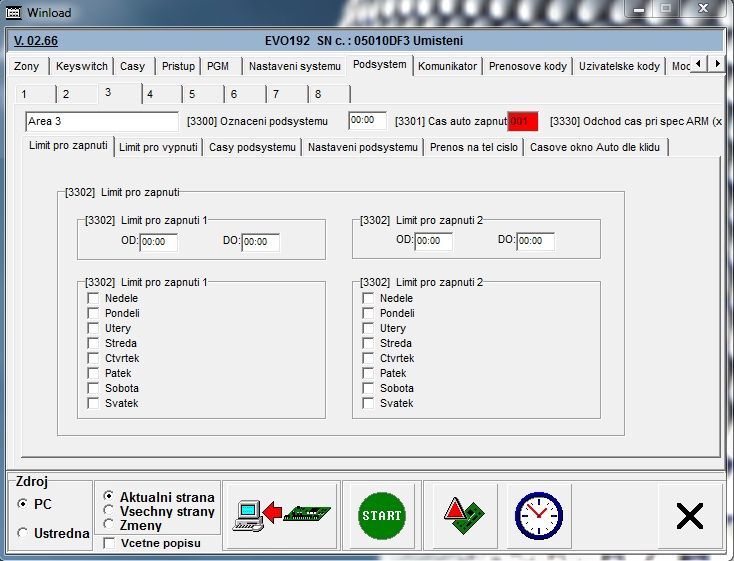Choose the Vsechny strany option

pyautogui.click(x=109, y=510)
